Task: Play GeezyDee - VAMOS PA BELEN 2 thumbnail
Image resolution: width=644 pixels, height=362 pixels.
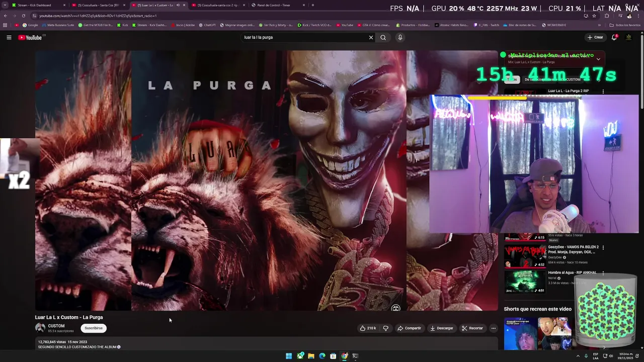Action: [525, 256]
